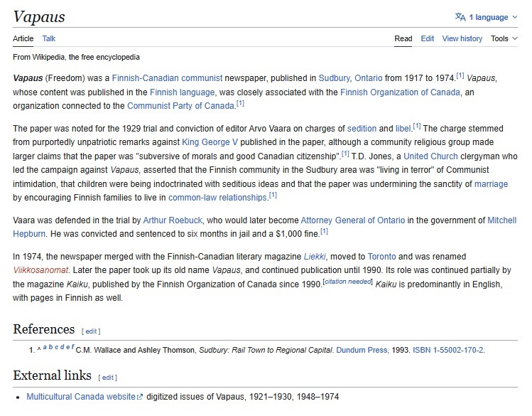Click the sedition link

(x=362, y=129)
